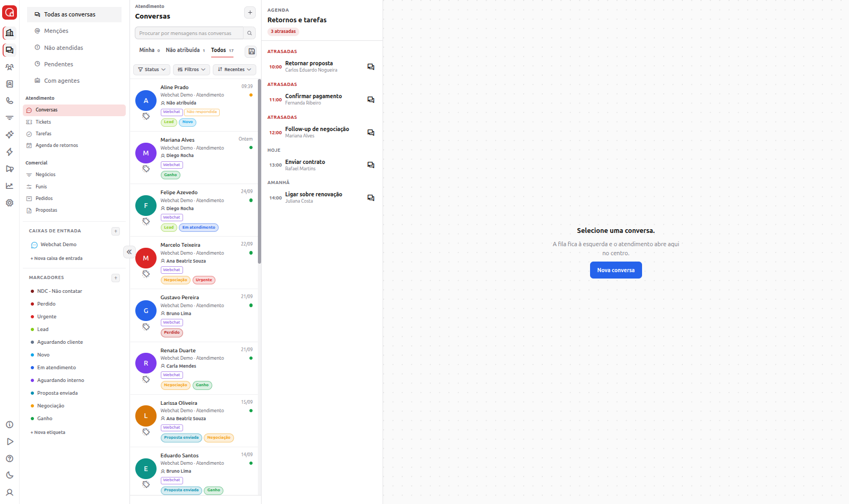Select the Todos tab
Viewport: 849px width, 504px height.
tap(222, 50)
